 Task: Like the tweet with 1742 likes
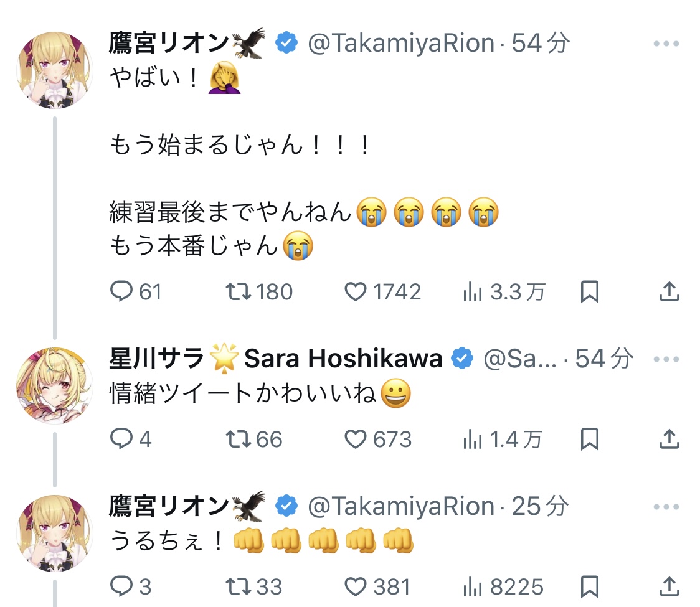point(356,291)
